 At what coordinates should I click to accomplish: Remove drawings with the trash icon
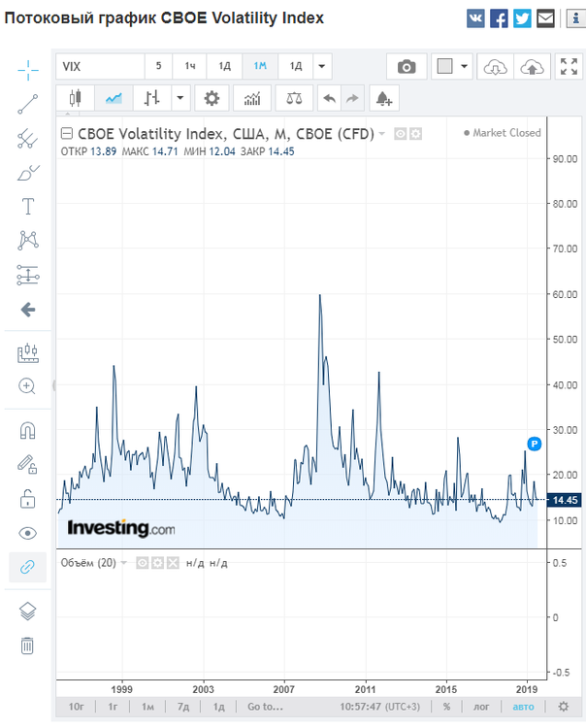click(x=27, y=645)
